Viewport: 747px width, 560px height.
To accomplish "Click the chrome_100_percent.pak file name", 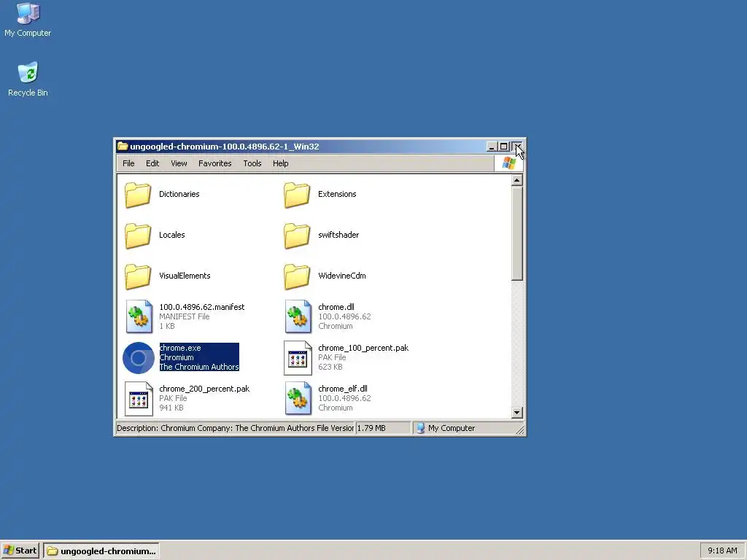I will click(363, 348).
